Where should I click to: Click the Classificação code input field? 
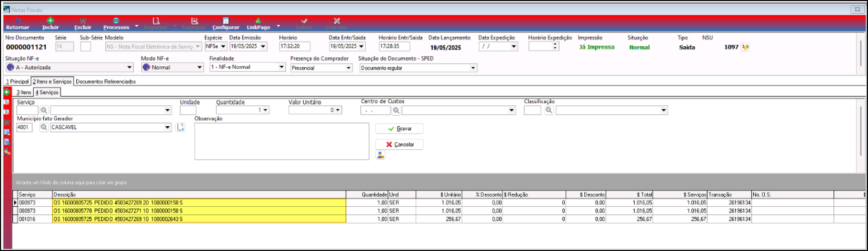click(533, 110)
